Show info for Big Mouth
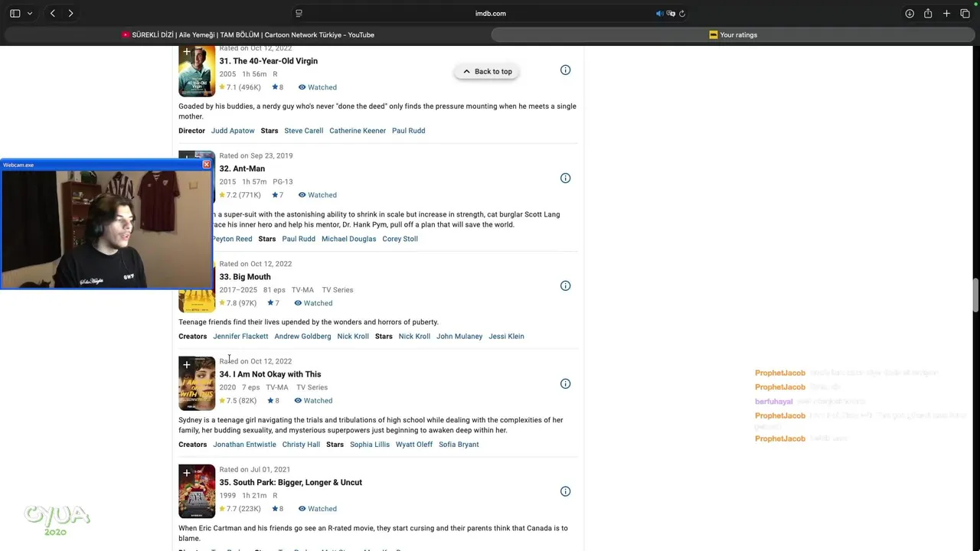 565,285
